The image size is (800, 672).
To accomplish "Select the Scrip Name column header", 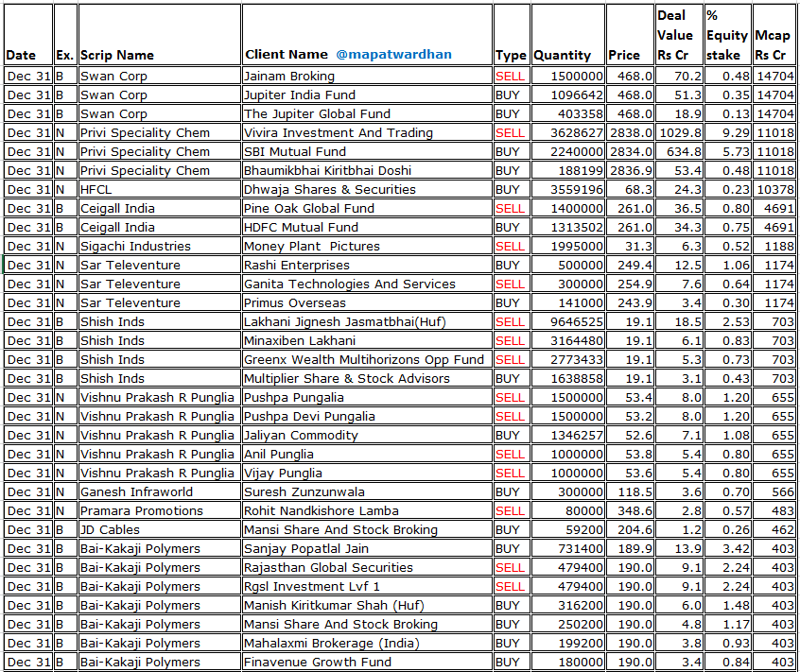I will point(160,35).
